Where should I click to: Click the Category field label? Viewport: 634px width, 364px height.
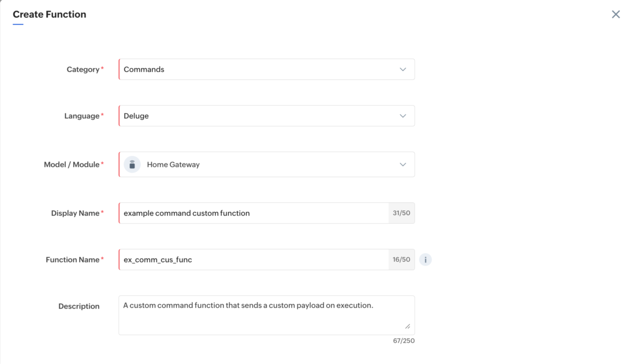[83, 69]
